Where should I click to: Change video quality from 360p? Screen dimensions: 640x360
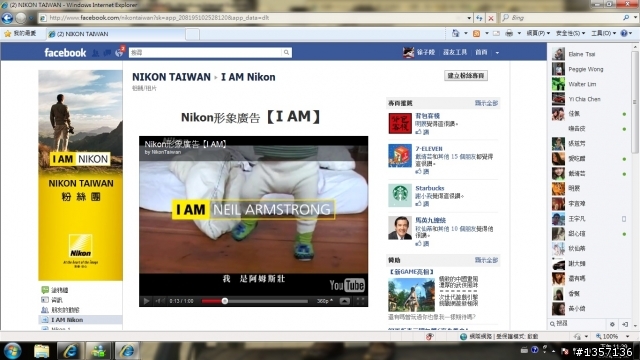click(x=324, y=301)
